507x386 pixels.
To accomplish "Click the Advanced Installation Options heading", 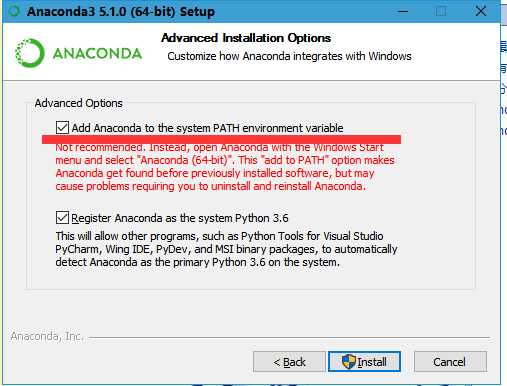I will [246, 38].
